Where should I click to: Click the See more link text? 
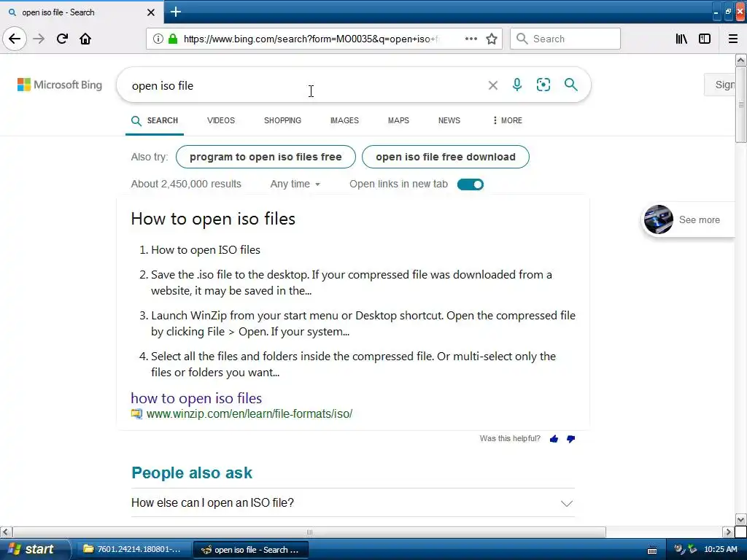699,219
